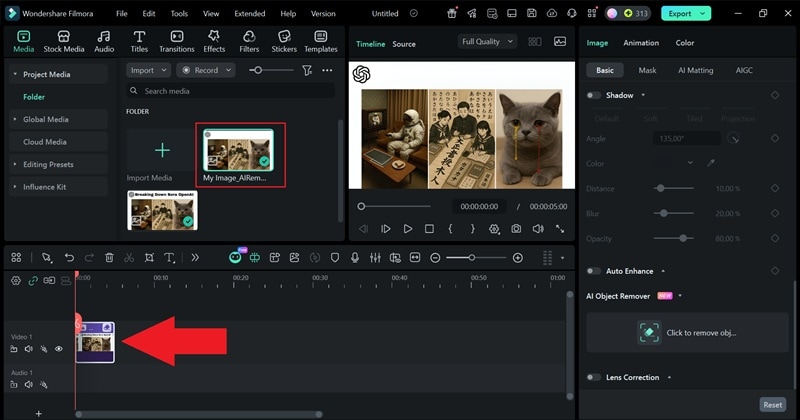The height and width of the screenshot is (420, 800).
Task: Open the Transitions library
Action: [177, 41]
